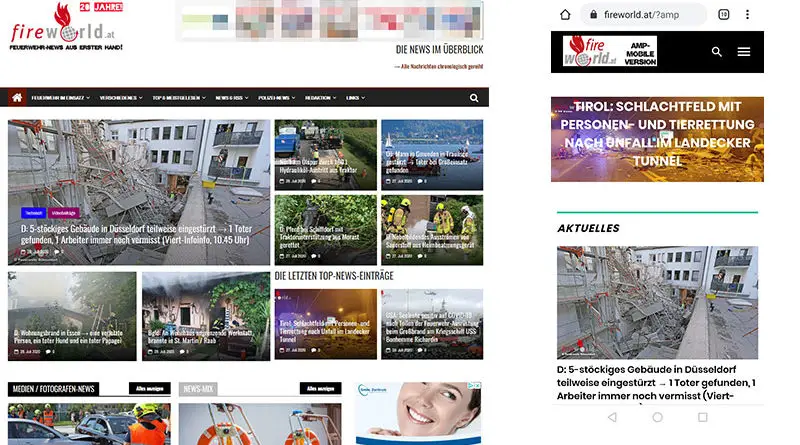
Task: Expand the Feuerwehr im Einsatz dropdown menu
Action: (x=60, y=98)
